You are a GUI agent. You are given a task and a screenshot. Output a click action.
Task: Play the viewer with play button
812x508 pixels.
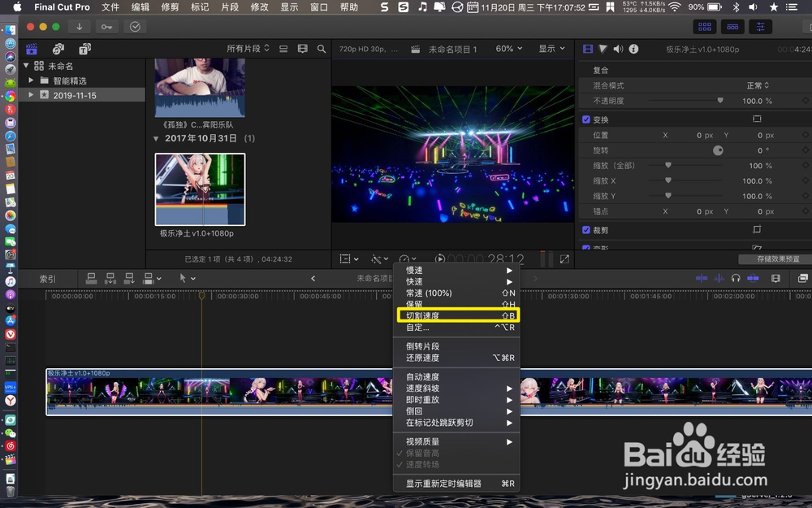click(439, 258)
